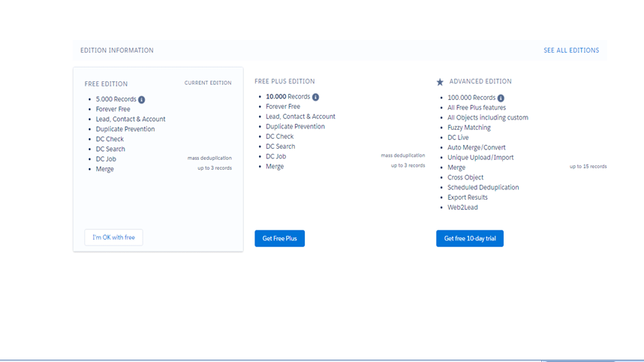This screenshot has width=644, height=362.
Task: Click "DC Search" in Free Plus Edition
Action: 281,146
